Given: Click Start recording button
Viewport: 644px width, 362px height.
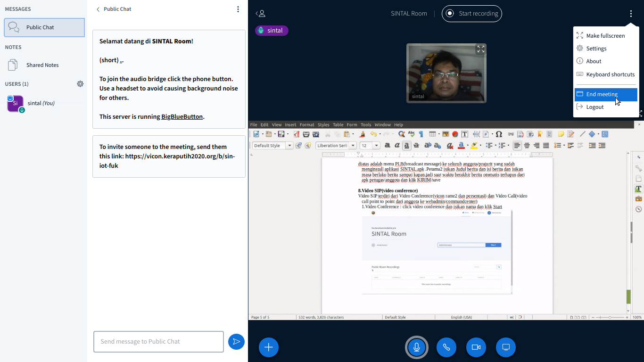Looking at the screenshot, I should 471,14.
